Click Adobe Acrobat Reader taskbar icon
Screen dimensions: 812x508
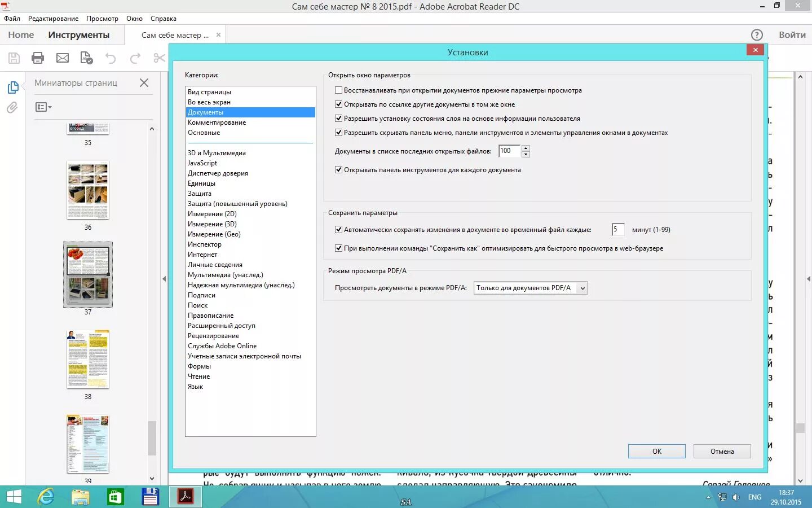pos(186,497)
